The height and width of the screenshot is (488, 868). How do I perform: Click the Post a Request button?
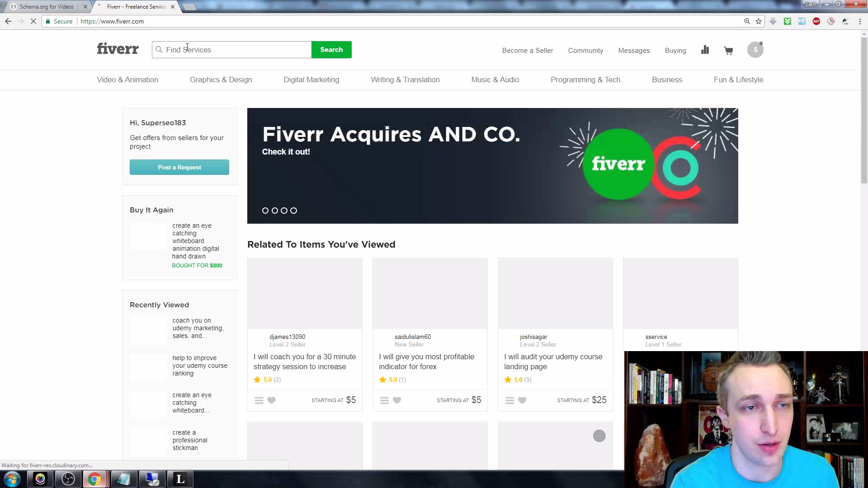(x=179, y=168)
